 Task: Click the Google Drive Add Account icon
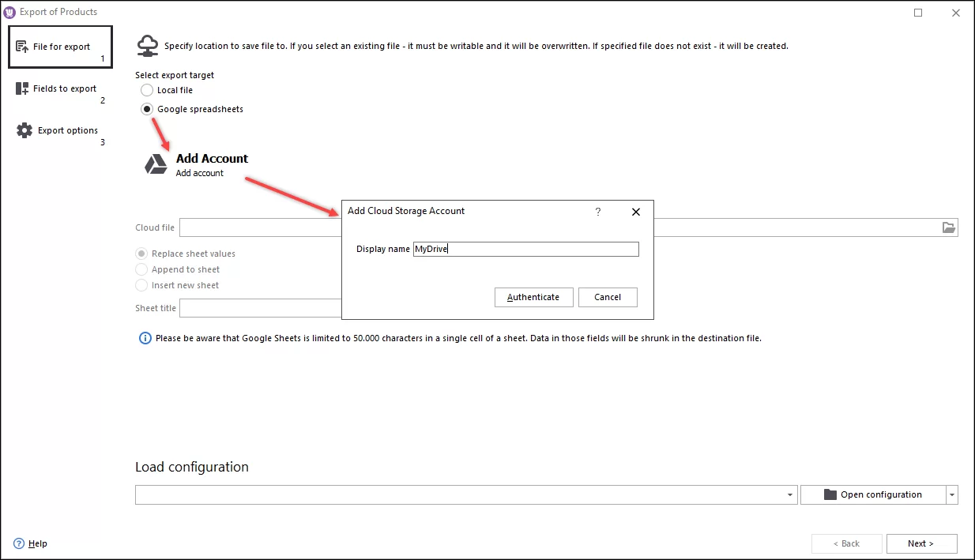pos(156,164)
